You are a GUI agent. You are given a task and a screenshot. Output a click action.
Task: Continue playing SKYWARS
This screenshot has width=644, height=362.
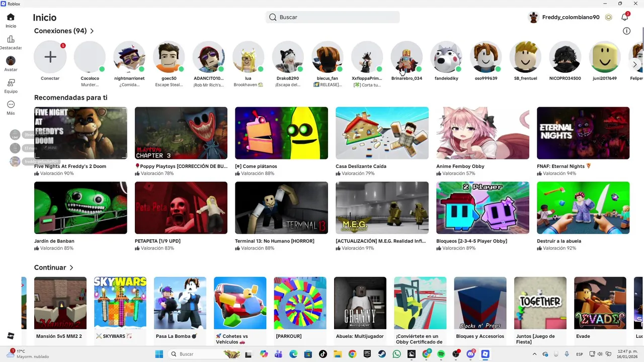pyautogui.click(x=120, y=311)
